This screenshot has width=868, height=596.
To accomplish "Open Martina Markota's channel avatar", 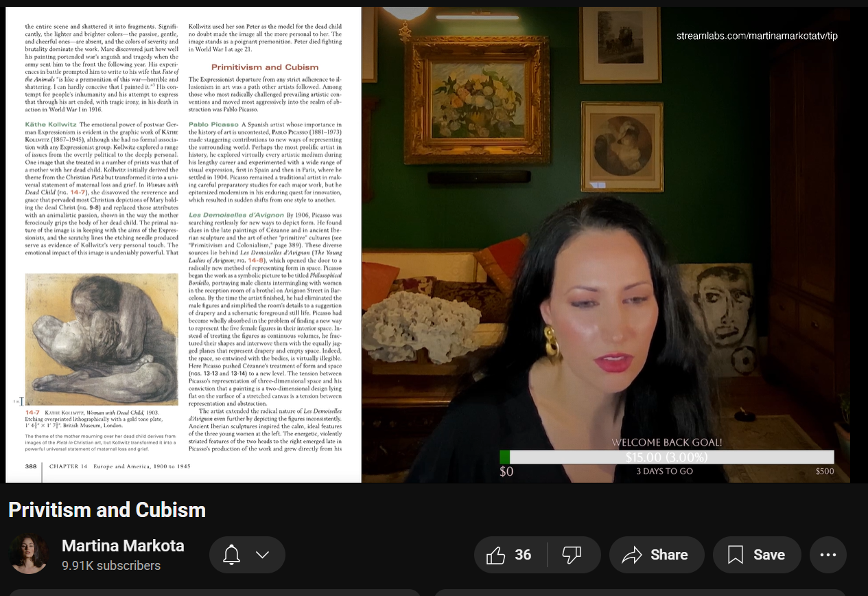I will tap(29, 554).
